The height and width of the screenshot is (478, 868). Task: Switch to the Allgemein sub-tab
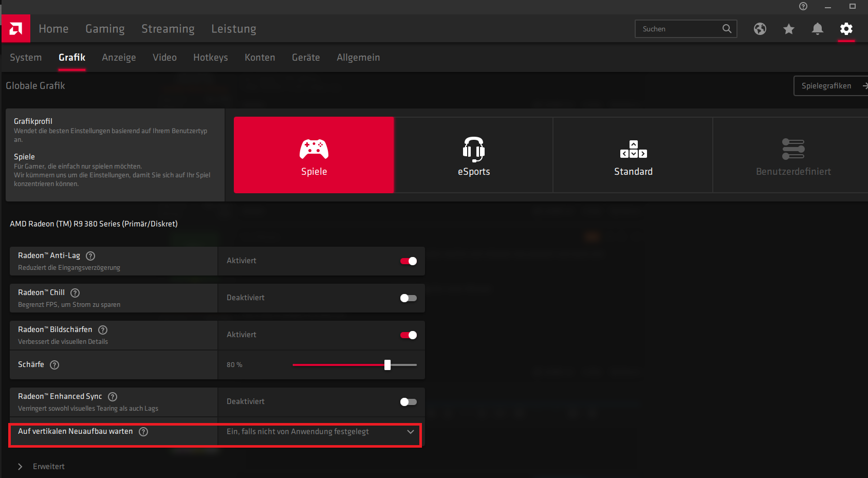tap(358, 58)
